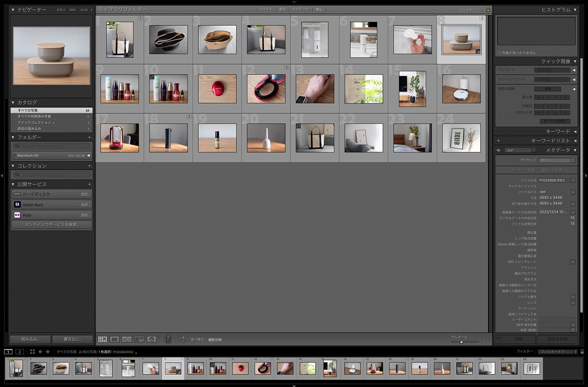This screenshot has width=588, height=387.
Task: Click the 書き出し export button
Action: point(73,339)
